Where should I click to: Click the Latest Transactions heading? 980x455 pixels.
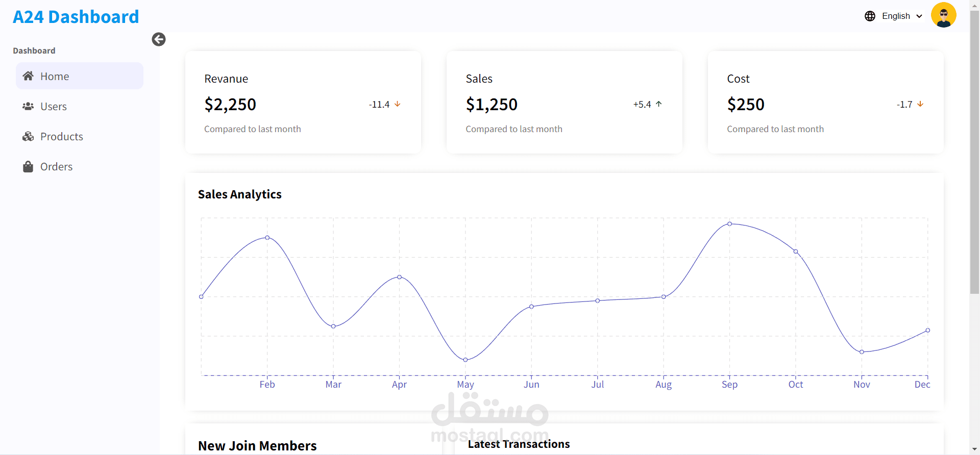click(x=519, y=444)
